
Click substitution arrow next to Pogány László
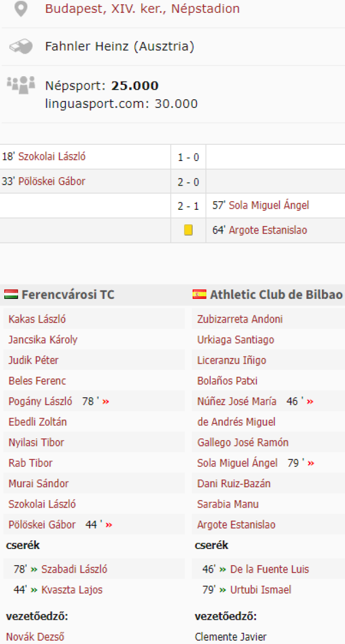coord(106,401)
